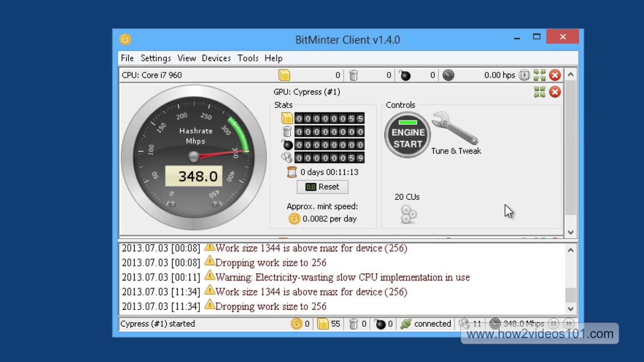Click GPU stats rejected trash icon

point(287,132)
